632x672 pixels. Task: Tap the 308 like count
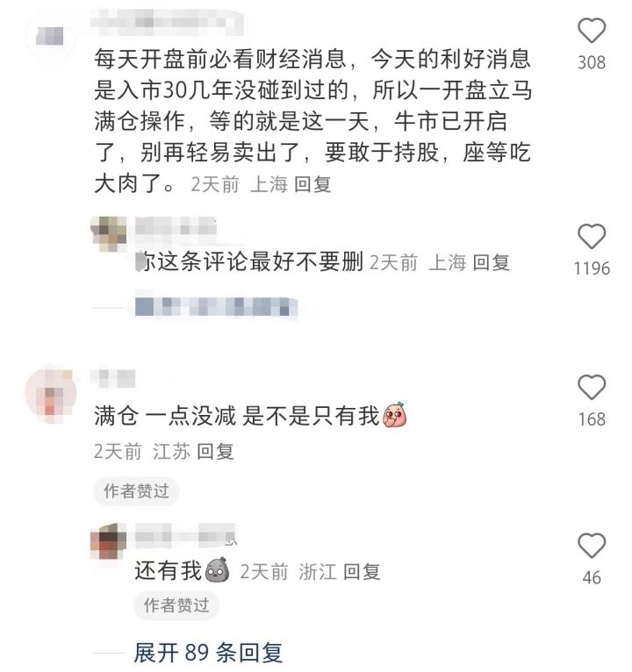(592, 62)
